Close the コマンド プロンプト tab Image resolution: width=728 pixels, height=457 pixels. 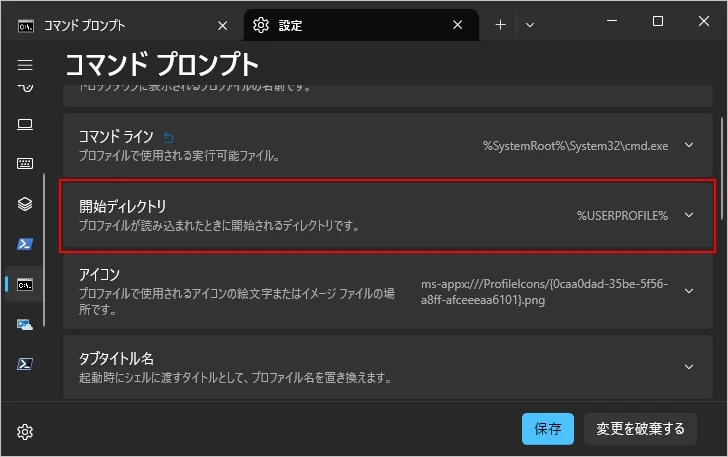(x=223, y=26)
